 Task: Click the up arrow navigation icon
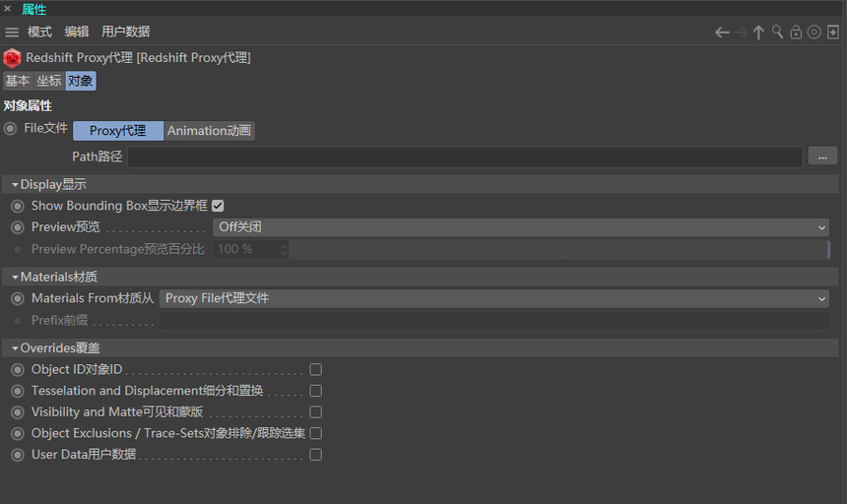click(758, 32)
